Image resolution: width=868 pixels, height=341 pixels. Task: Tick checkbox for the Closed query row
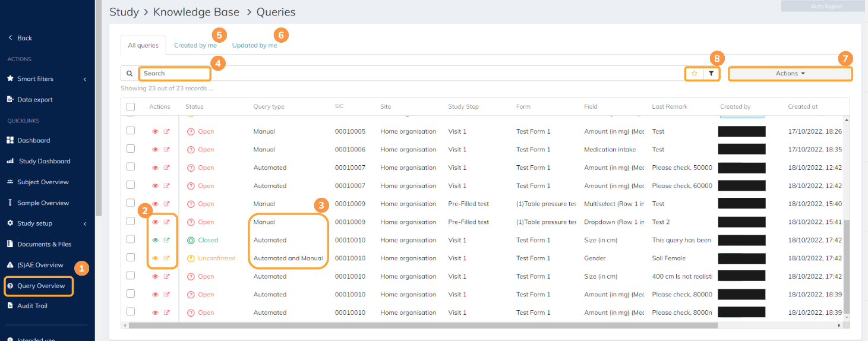point(131,239)
